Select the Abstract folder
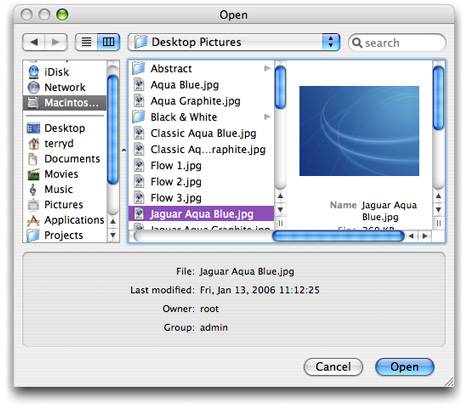The image size is (468, 409). (x=201, y=68)
